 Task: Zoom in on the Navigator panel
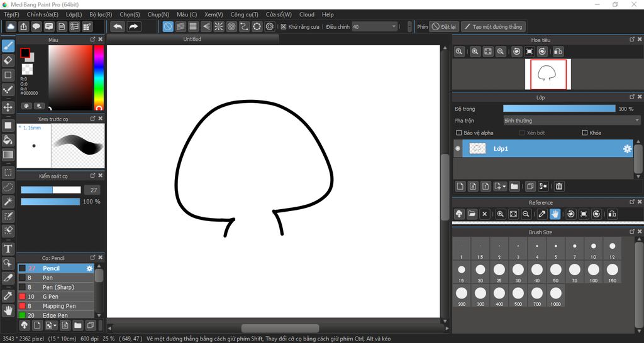(x=475, y=52)
